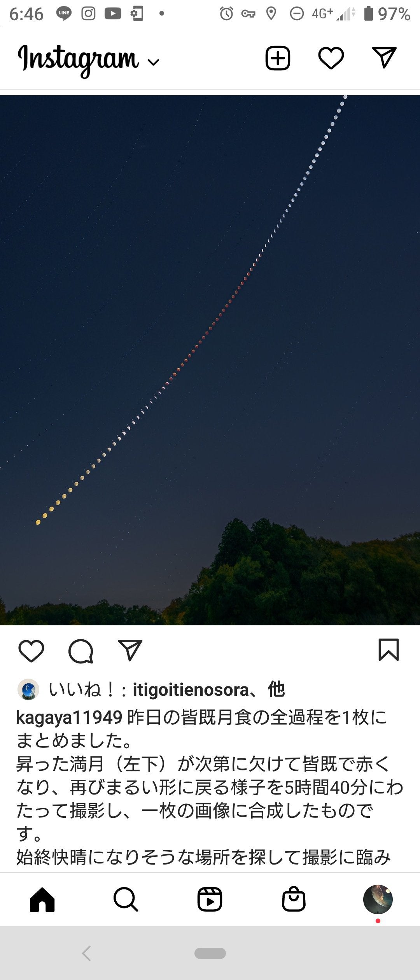420x980 pixels.
Task: Tap the lunar eclipse photo
Action: (x=210, y=360)
